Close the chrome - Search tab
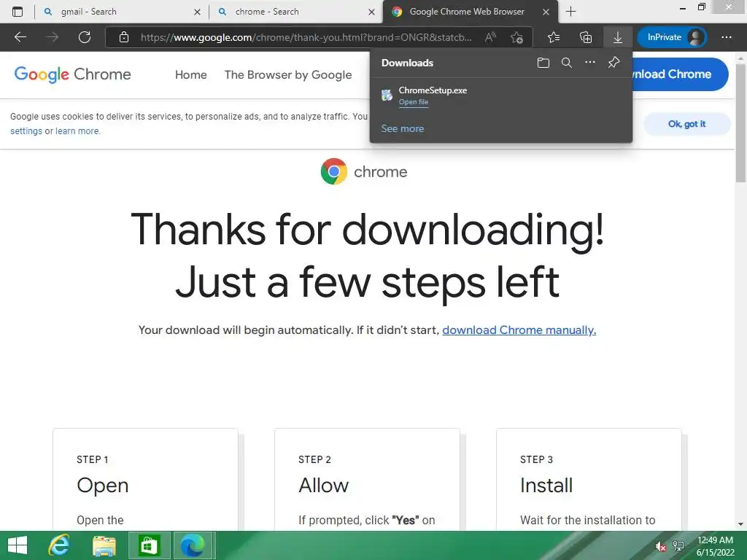The image size is (747, 560). click(371, 12)
